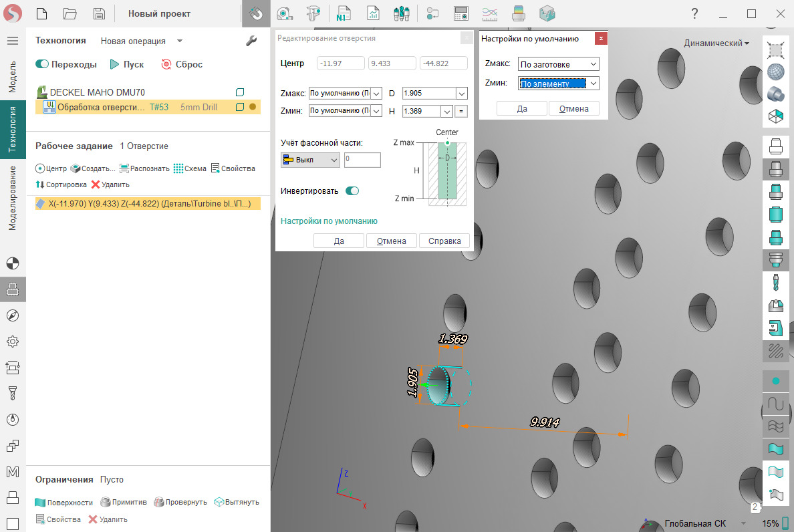Open technology settings wrench icon
794x532 pixels.
click(251, 41)
